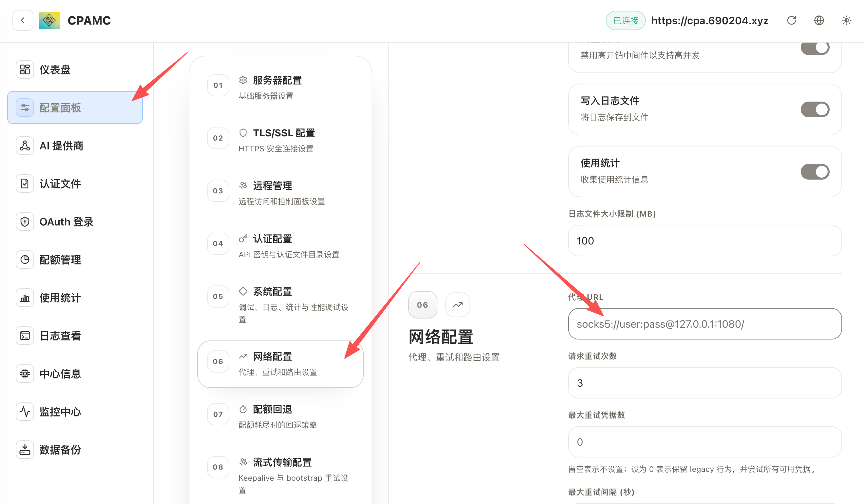Click the shield icon beside TLS/SSL 配置
Screen dimensions: 865x504
pos(243,133)
